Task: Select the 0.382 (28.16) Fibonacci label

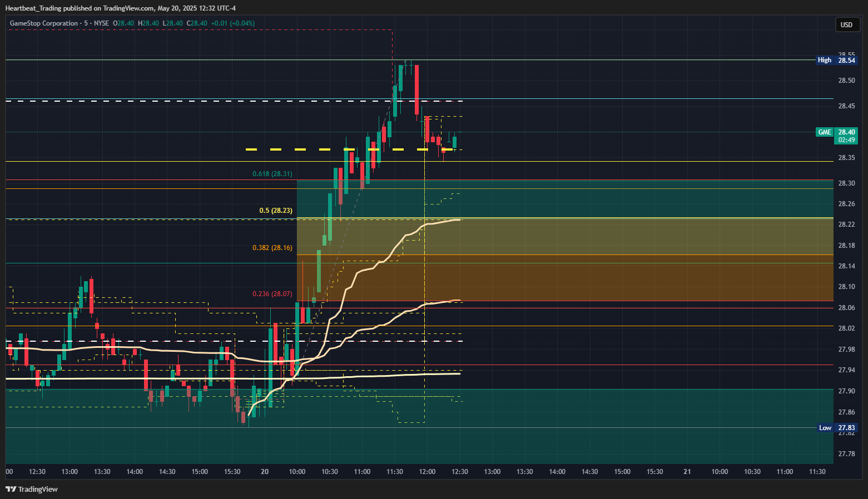Action: pos(272,248)
